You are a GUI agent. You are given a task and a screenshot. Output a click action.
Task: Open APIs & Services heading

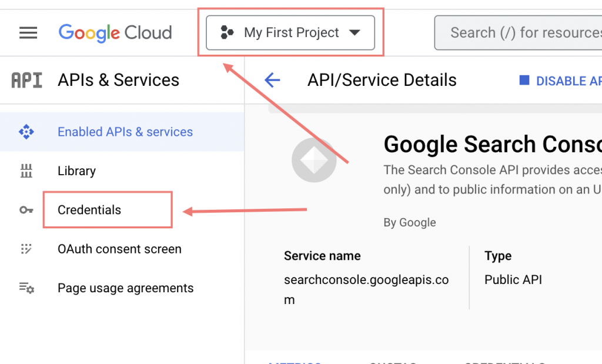pos(118,80)
